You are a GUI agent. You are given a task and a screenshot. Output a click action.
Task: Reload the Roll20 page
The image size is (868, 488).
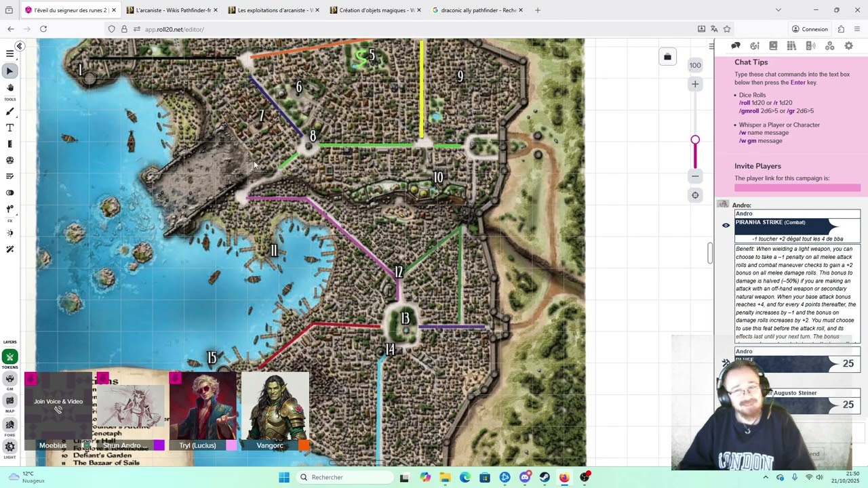[x=43, y=29]
